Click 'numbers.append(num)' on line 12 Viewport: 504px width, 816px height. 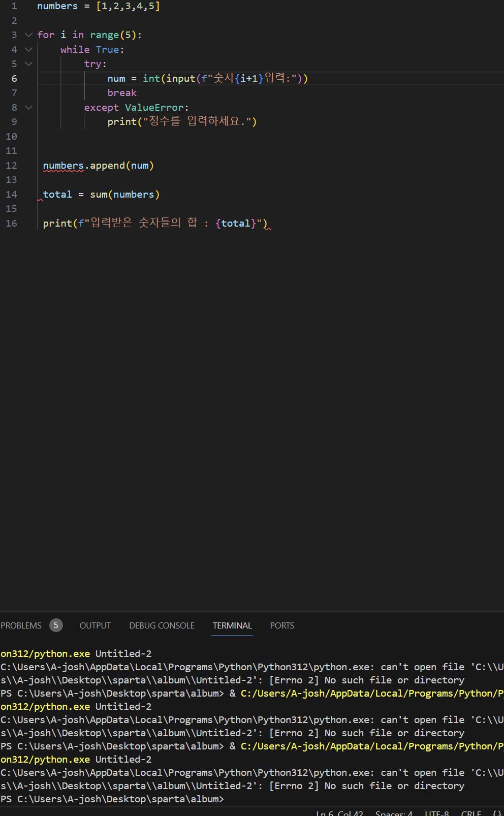(x=98, y=166)
